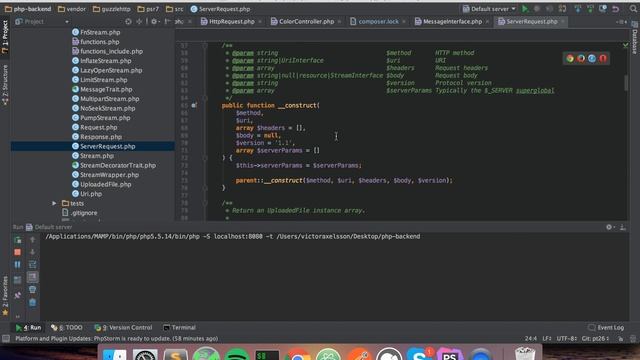Click the Git branch status bar widget
This screenshot has height=360, width=640.
pyautogui.click(x=596, y=338)
